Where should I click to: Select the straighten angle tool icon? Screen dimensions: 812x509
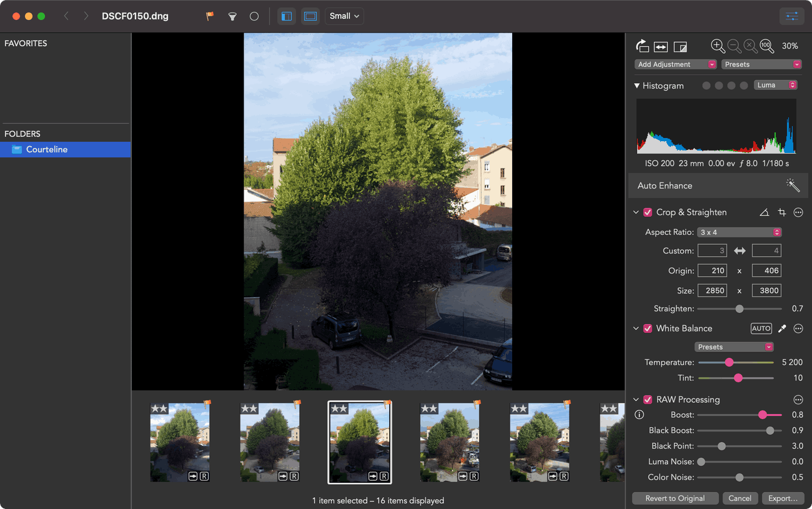click(764, 212)
